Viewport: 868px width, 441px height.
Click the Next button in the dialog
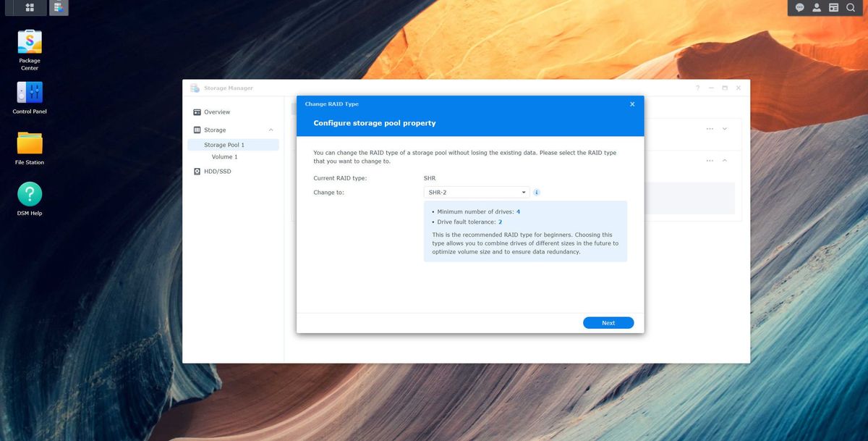point(608,322)
